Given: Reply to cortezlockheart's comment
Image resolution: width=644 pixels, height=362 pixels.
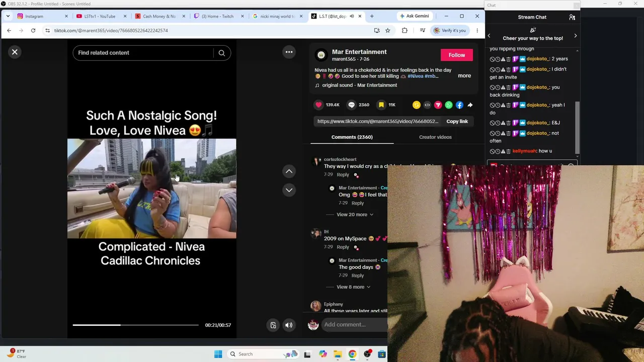Looking at the screenshot, I should click(x=343, y=174).
